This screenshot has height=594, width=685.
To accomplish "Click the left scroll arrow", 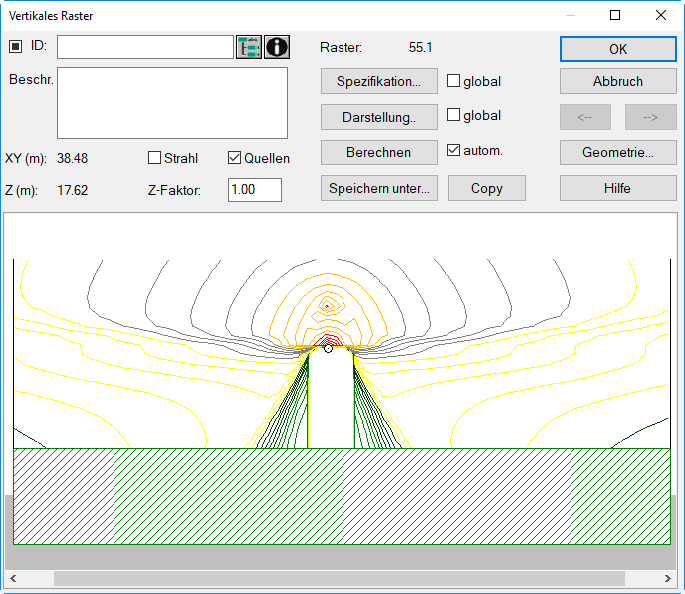I will [x=13, y=579].
